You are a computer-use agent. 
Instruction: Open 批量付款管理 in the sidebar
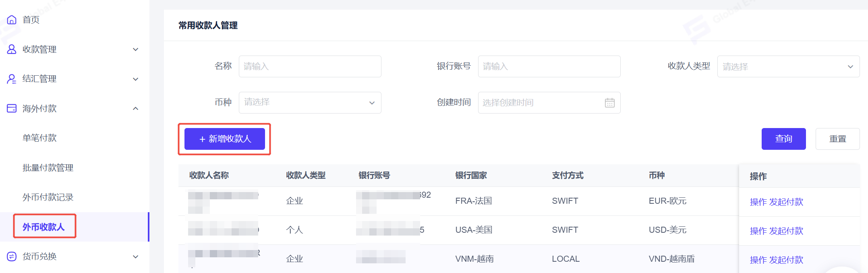pos(48,168)
